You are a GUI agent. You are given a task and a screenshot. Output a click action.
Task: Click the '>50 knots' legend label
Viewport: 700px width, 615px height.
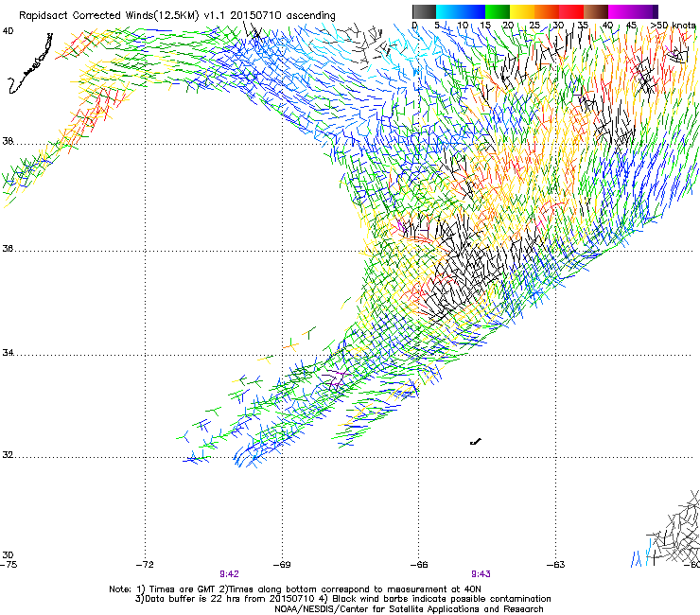click(673, 26)
